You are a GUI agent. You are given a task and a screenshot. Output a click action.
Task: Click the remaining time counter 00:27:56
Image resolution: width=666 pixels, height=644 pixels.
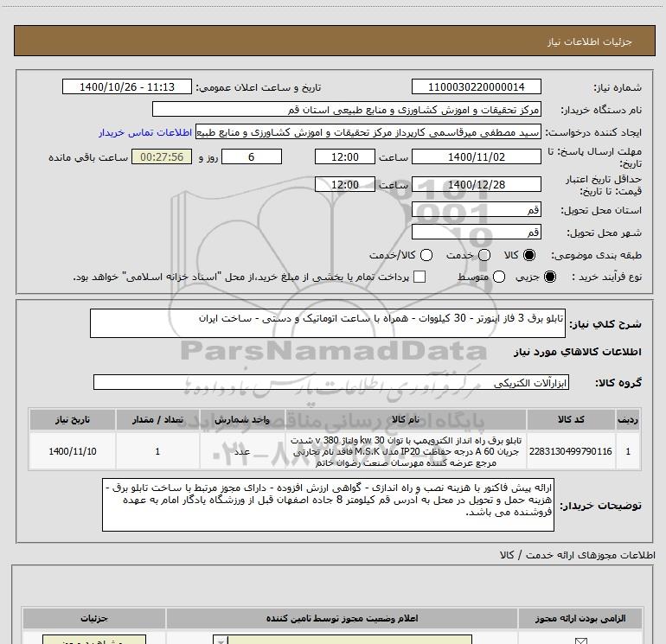coord(162,156)
